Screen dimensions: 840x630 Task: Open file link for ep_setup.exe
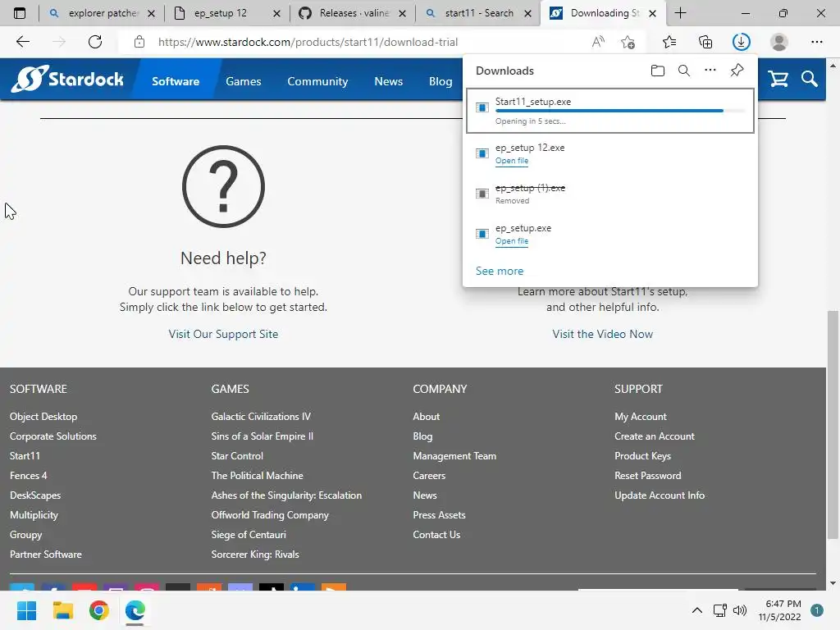click(x=512, y=241)
